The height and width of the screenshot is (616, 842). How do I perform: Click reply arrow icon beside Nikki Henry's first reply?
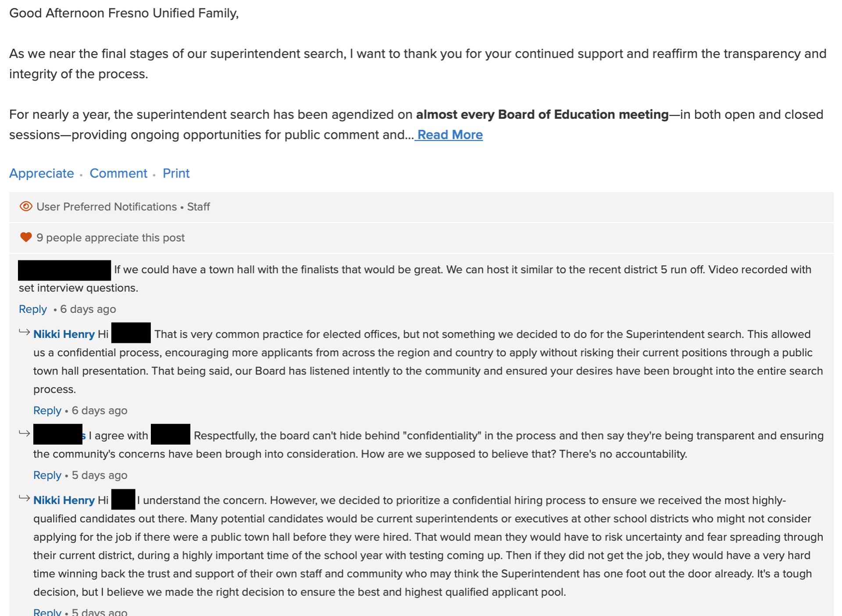point(25,332)
